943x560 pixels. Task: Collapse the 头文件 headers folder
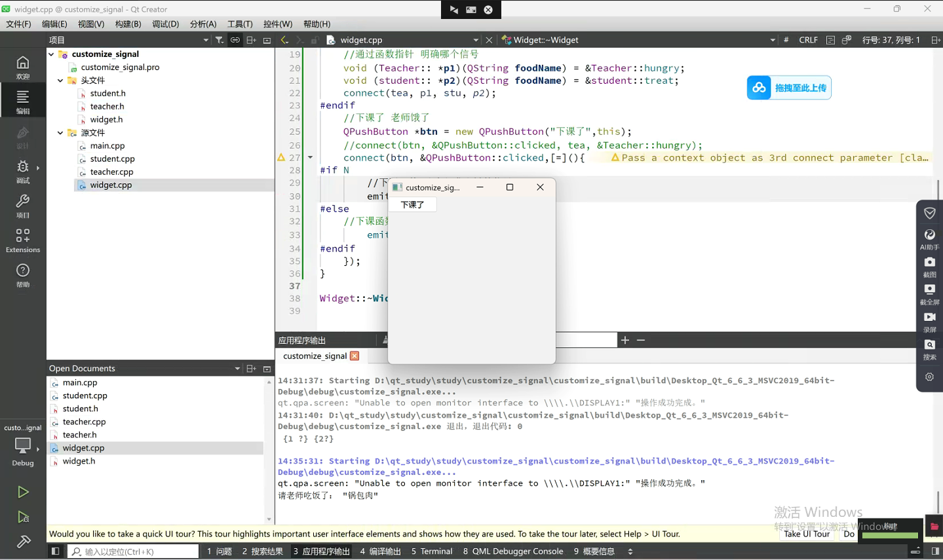click(60, 81)
